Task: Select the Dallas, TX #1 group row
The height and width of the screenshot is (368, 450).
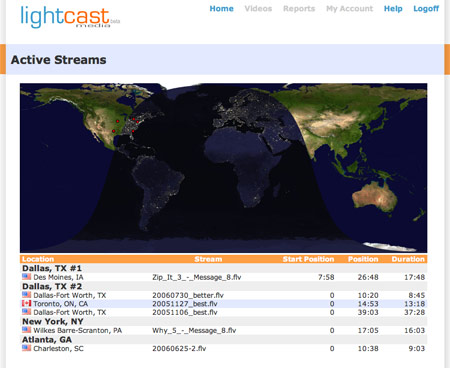Action: pyautogui.click(x=223, y=268)
